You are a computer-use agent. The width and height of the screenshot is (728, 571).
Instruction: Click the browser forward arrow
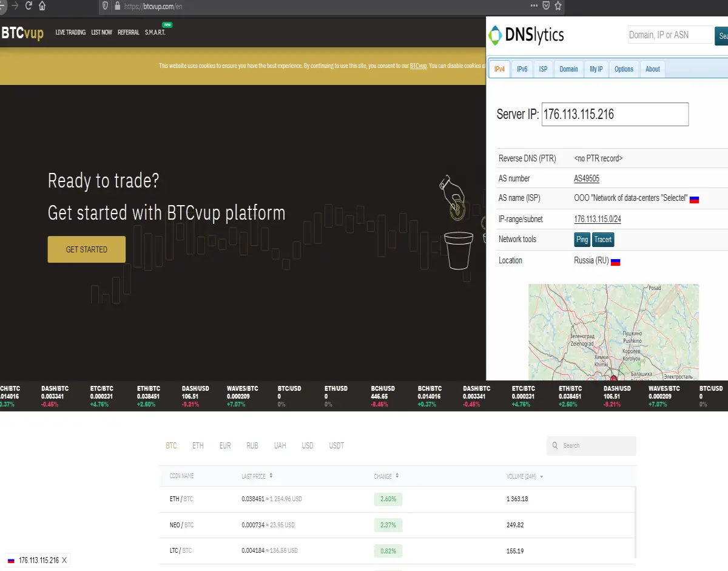point(15,5)
